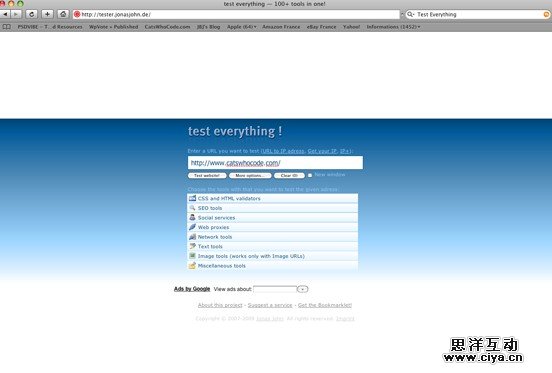Open the URL to IP adress link
The height and width of the screenshot is (373, 552).
283,151
